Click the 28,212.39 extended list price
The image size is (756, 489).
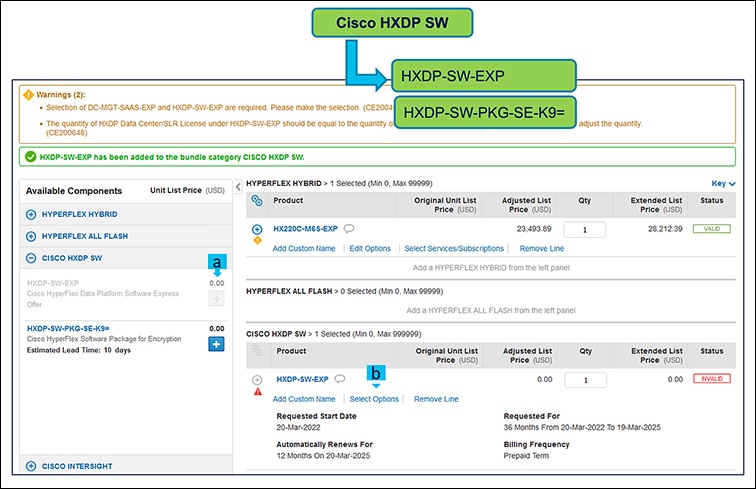tap(665, 229)
